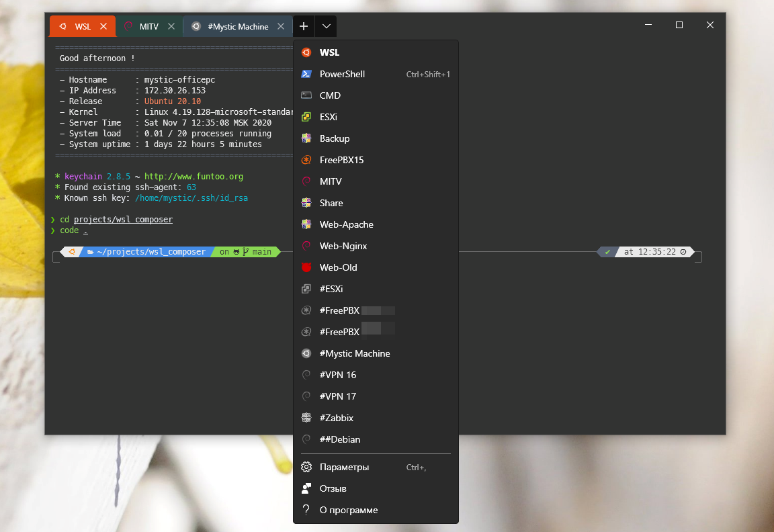Open О программе about dialog
774x532 pixels.
376,510
